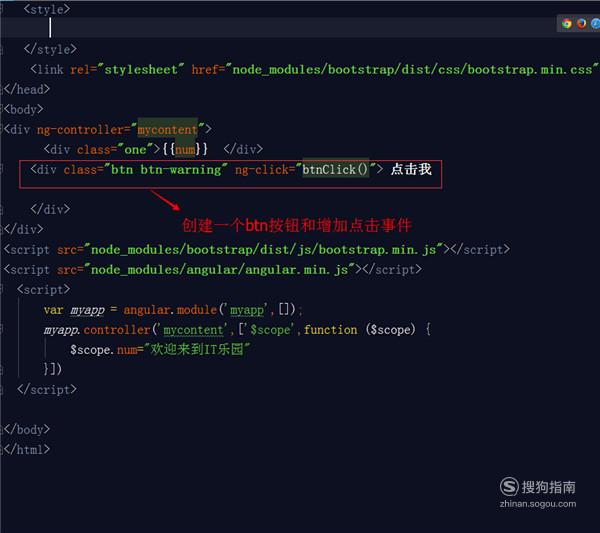The width and height of the screenshot is (600, 533).
Task: Click the 点击我 button label text
Action: [x=411, y=169]
